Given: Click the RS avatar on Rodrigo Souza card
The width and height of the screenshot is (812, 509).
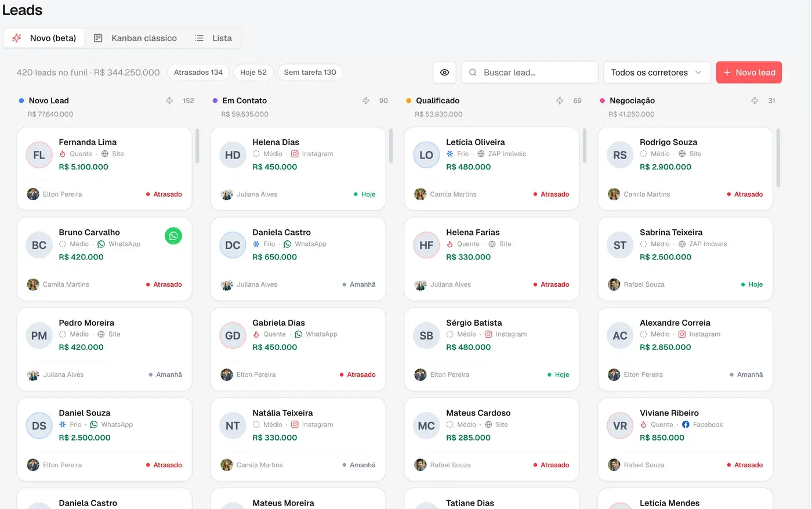Looking at the screenshot, I should point(620,155).
